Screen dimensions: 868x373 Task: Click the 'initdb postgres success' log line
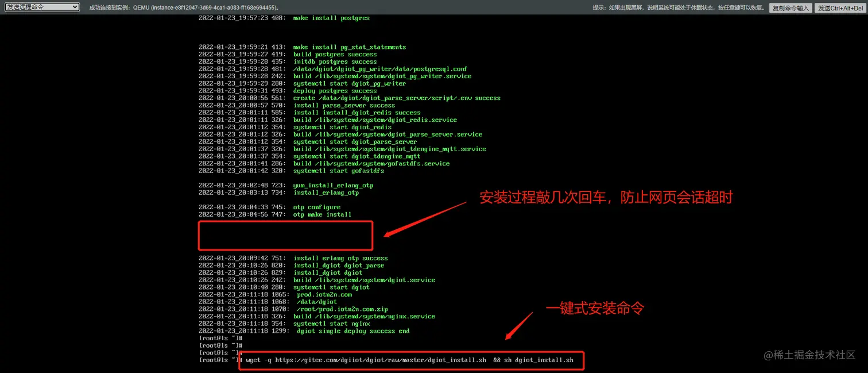point(288,62)
